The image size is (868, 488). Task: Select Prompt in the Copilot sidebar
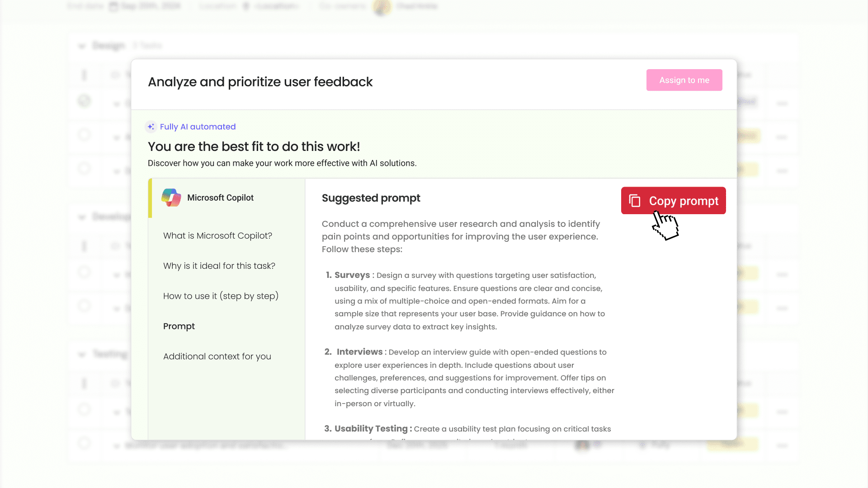[x=179, y=326]
